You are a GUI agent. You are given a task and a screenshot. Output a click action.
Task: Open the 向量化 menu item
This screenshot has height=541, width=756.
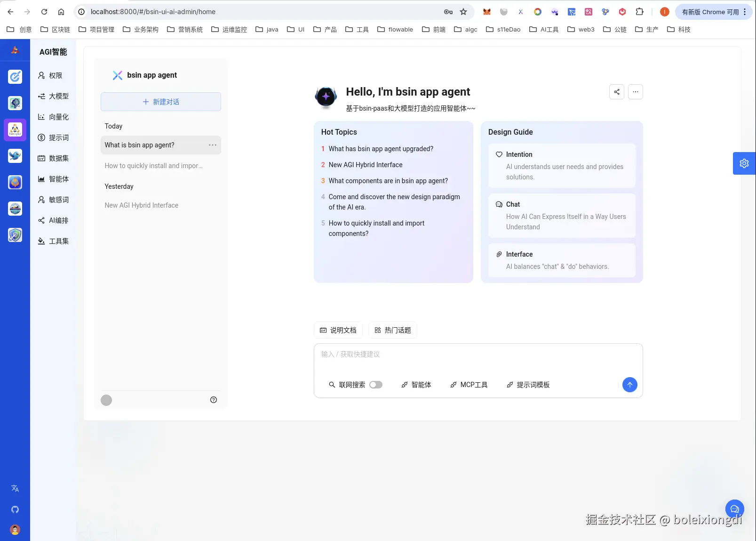coord(53,117)
